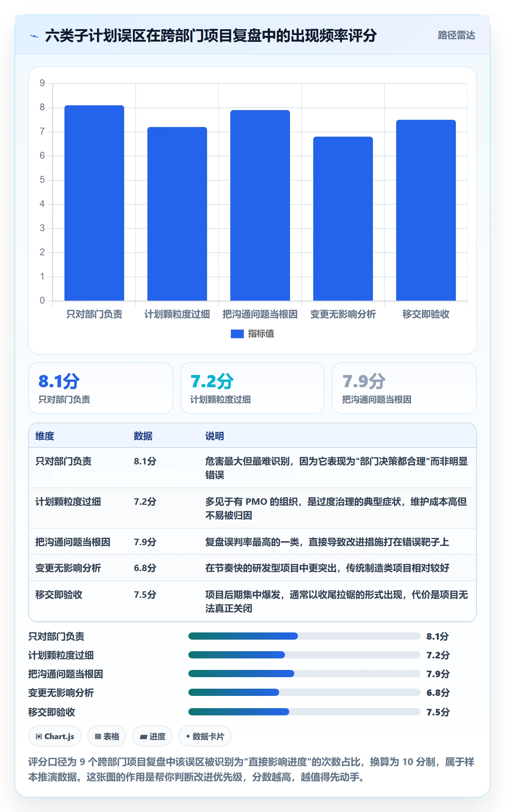Select the 只对部门负责 cell in the table
The image size is (505, 812).
tap(63, 461)
